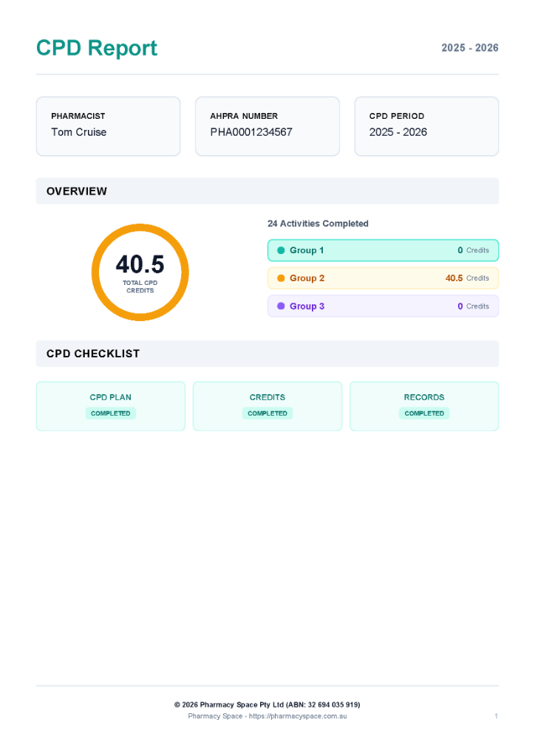Click the COMPLETED badge under CPD PLAN

(111, 413)
